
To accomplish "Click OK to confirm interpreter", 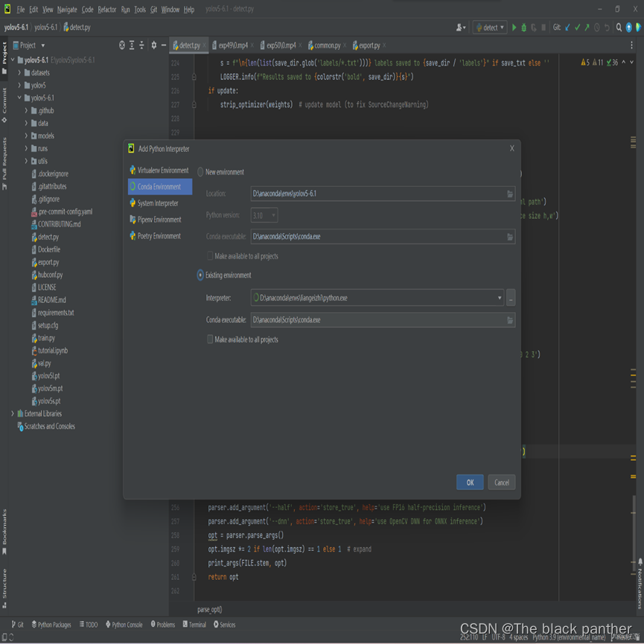I will (x=470, y=482).
